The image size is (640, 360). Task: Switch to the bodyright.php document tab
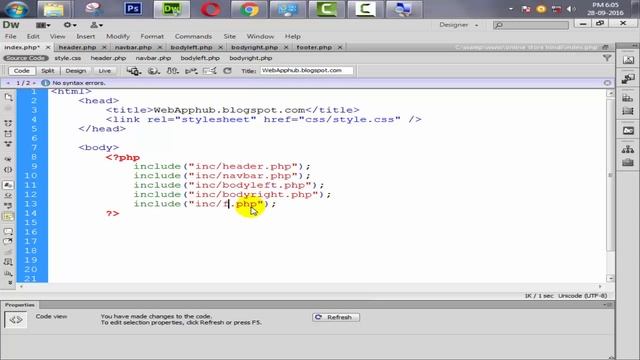point(254,47)
